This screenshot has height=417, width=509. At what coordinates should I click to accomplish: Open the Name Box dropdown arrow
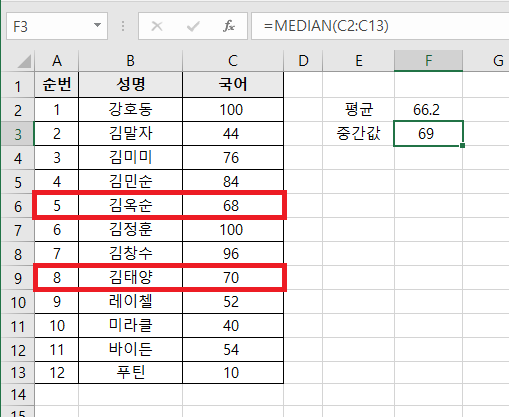[x=97, y=25]
